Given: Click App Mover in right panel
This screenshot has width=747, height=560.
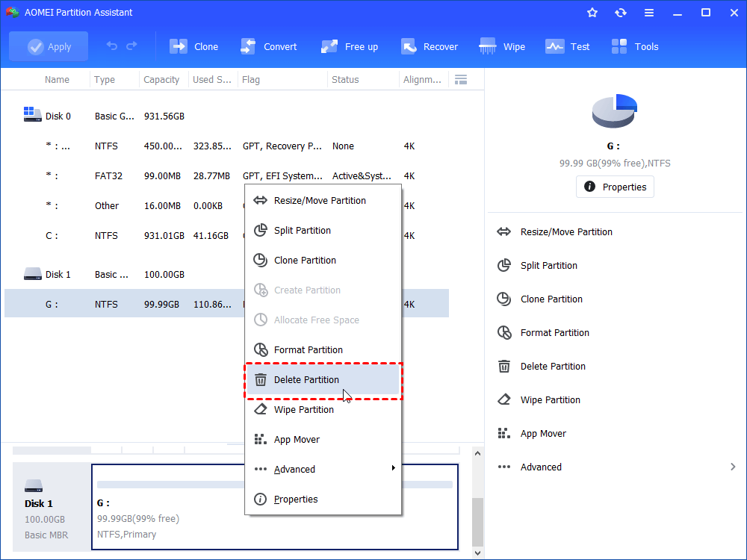Looking at the screenshot, I should [x=543, y=434].
